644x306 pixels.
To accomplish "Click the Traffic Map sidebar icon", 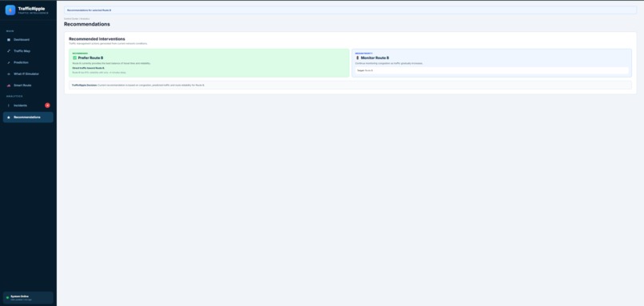I will [9, 51].
